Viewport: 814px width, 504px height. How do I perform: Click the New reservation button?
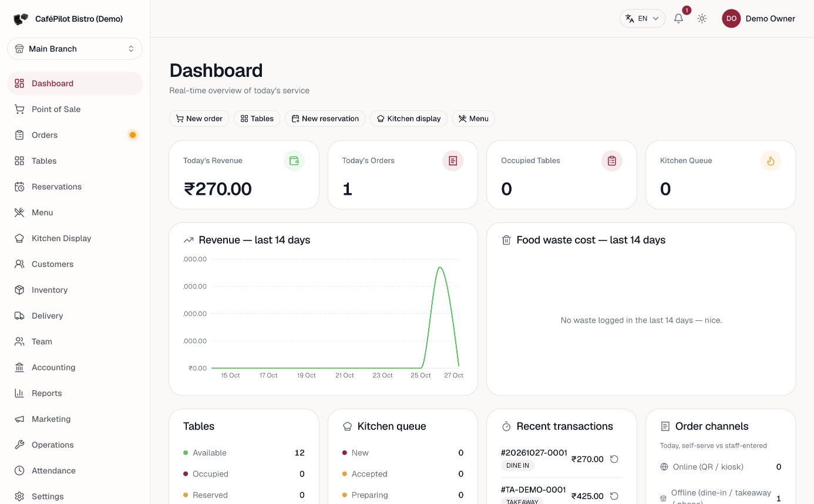tap(325, 119)
